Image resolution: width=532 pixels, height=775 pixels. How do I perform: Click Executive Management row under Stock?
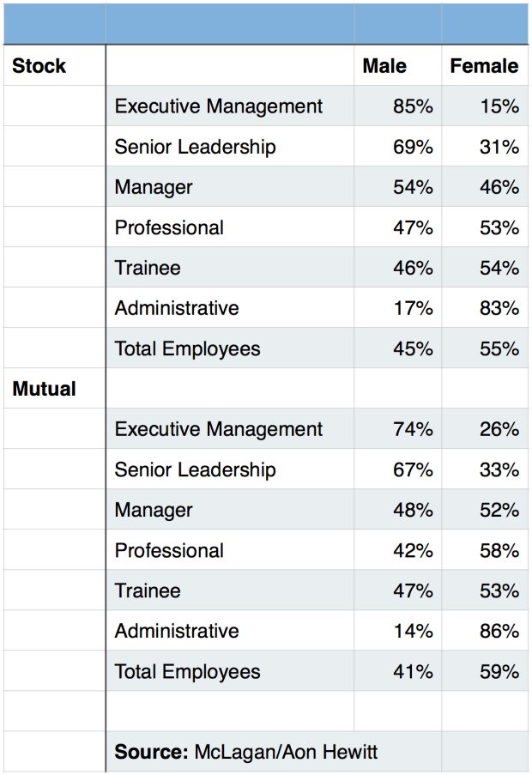pyautogui.click(x=219, y=106)
